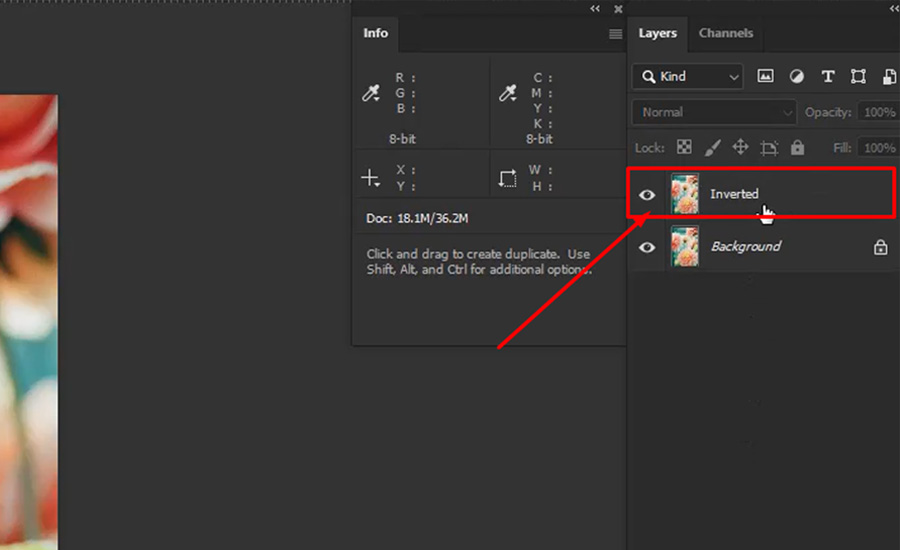Filter layers by type layers icon
The width and height of the screenshot is (900, 550).
[828, 76]
